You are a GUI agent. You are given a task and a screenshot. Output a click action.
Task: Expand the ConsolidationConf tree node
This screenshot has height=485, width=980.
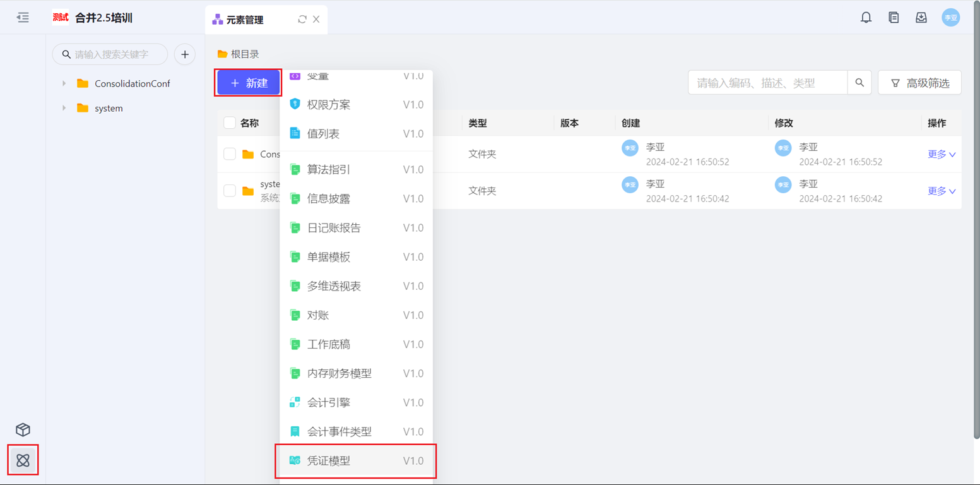(x=64, y=83)
